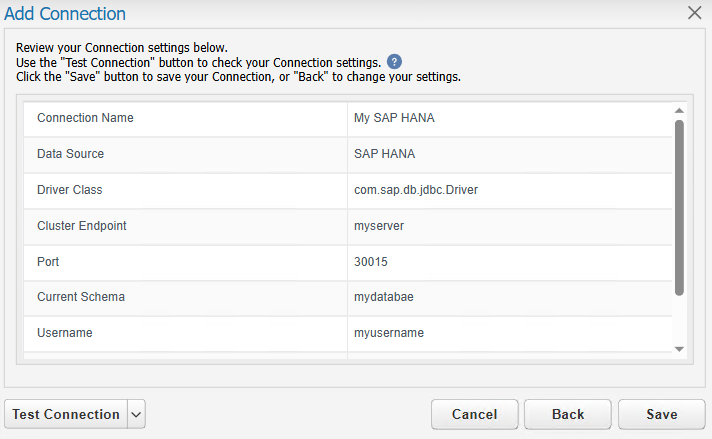
Task: Click the 'com.sap.db.jdbc.Driver' value
Action: pos(416,190)
